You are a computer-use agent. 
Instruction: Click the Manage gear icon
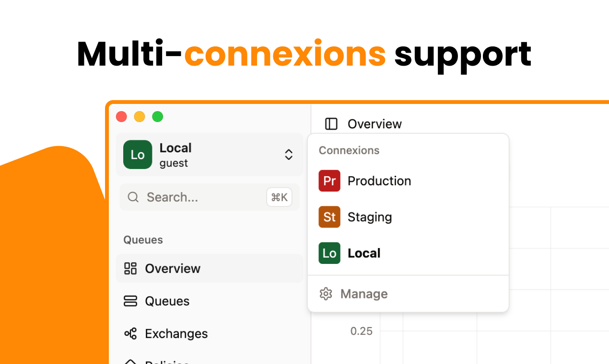326,294
